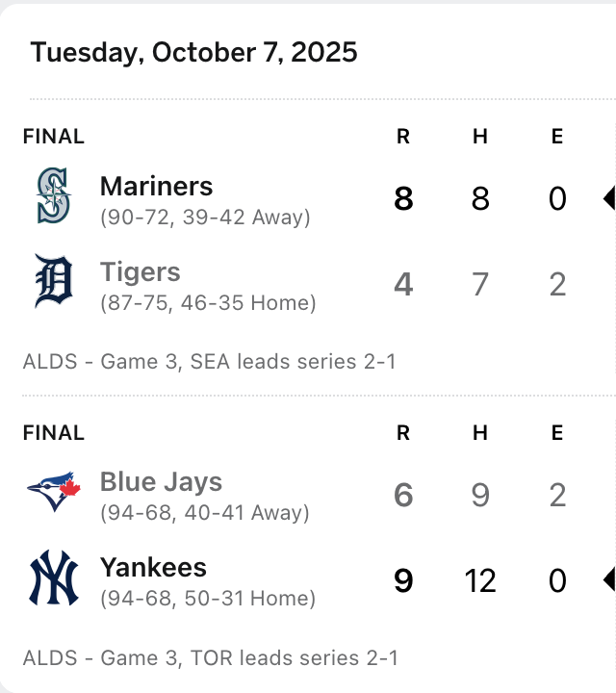Go to the Blue Jays team page
616x693 pixels.
[161, 482]
